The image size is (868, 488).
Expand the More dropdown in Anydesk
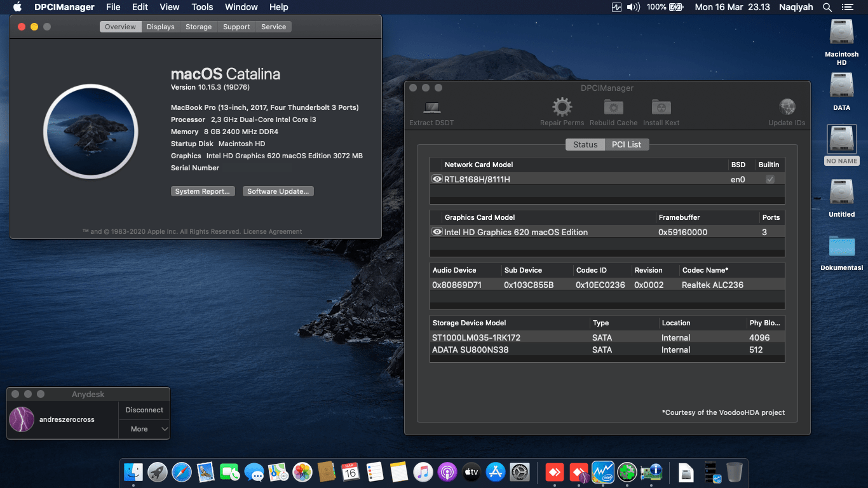pyautogui.click(x=144, y=429)
